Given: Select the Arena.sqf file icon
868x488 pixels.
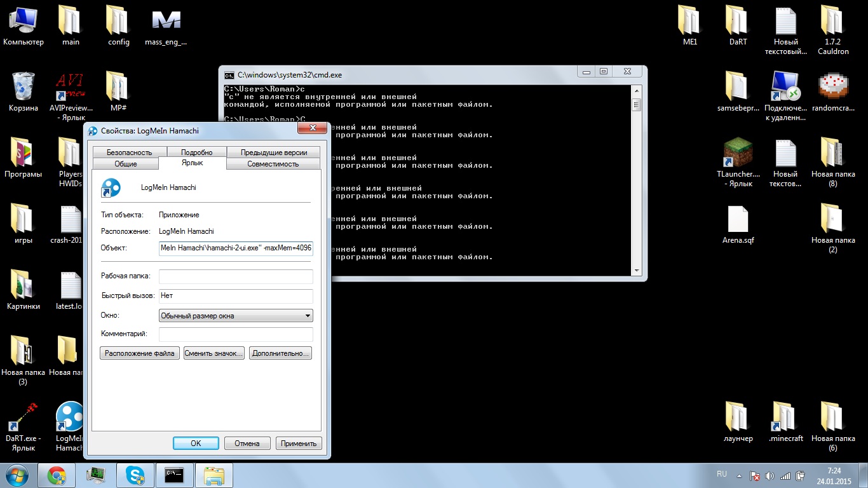Looking at the screenshot, I should point(738,224).
